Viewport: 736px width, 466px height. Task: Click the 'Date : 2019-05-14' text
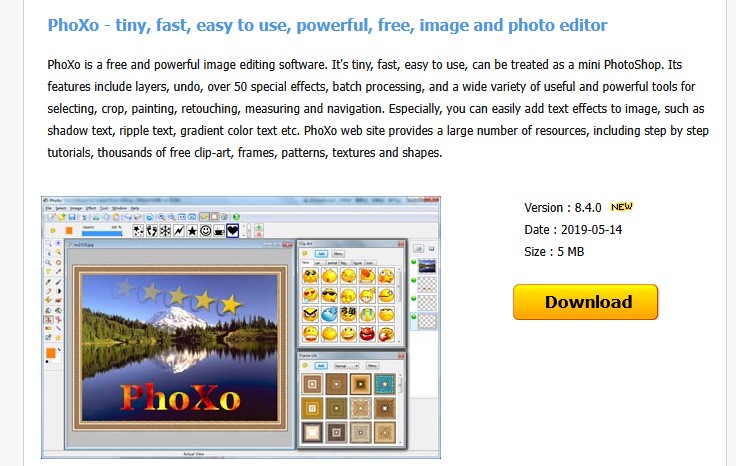tap(573, 229)
